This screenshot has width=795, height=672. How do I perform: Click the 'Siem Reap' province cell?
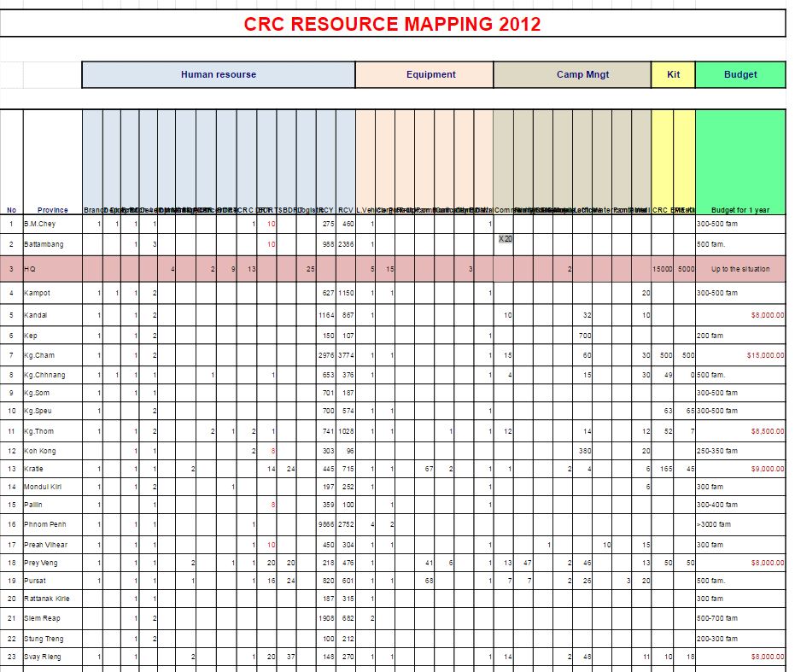53,619
